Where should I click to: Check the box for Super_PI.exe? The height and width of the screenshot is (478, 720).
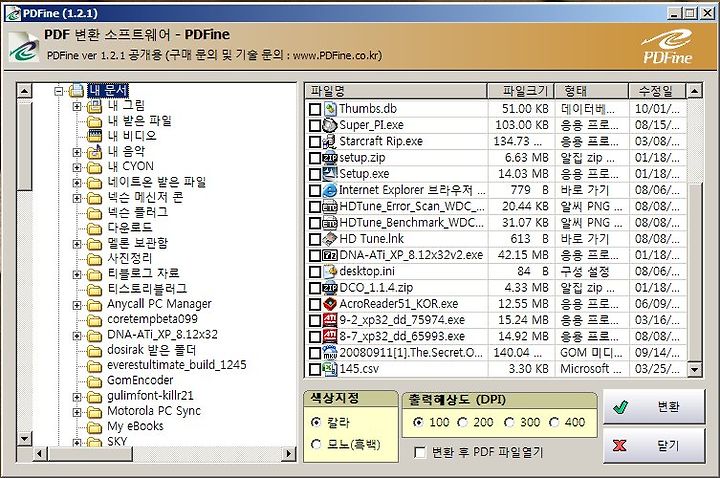tap(315, 125)
